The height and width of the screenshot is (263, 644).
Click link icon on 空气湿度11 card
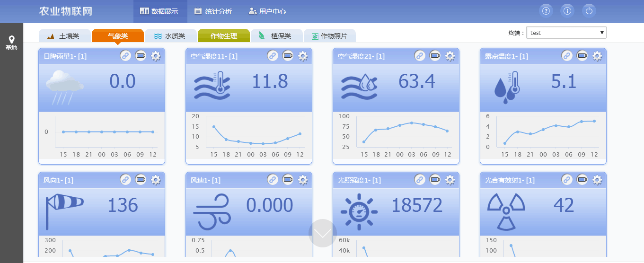273,56
